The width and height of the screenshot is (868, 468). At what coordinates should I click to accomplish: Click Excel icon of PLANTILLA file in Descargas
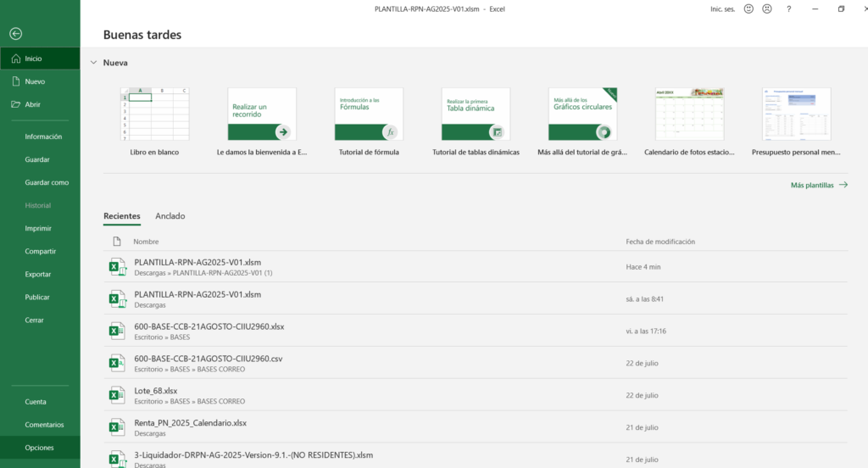pyautogui.click(x=117, y=299)
